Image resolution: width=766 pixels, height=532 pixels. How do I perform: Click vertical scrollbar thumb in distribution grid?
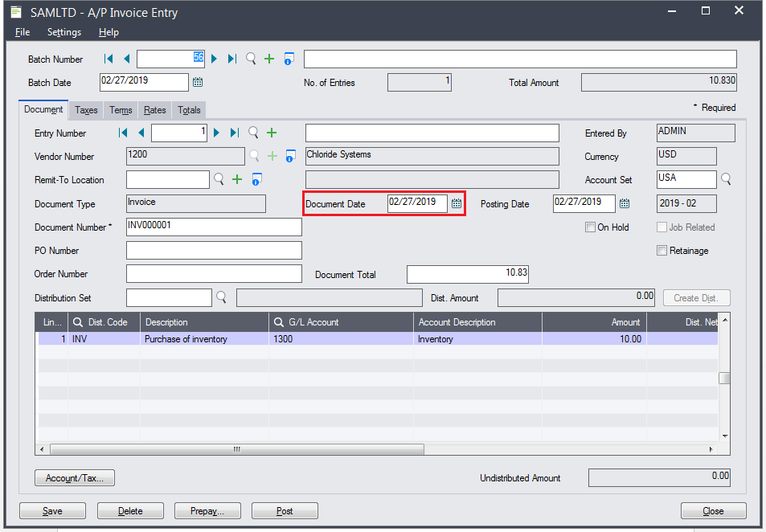click(x=724, y=379)
